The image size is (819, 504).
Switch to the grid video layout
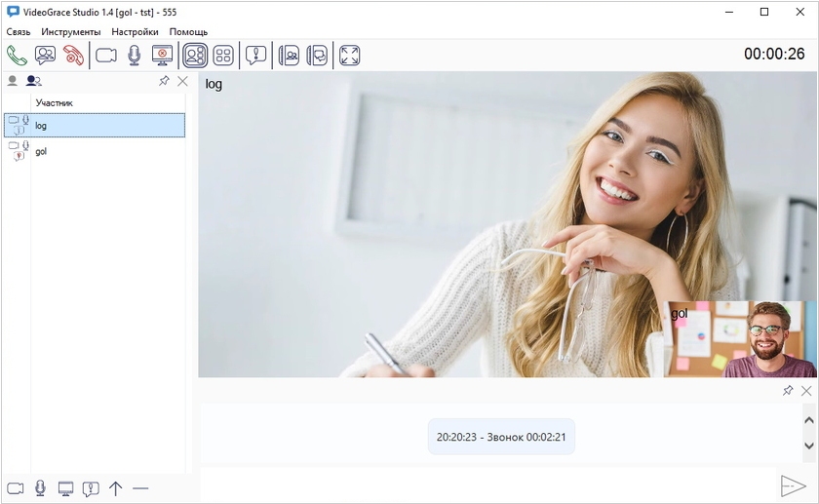[x=223, y=56]
